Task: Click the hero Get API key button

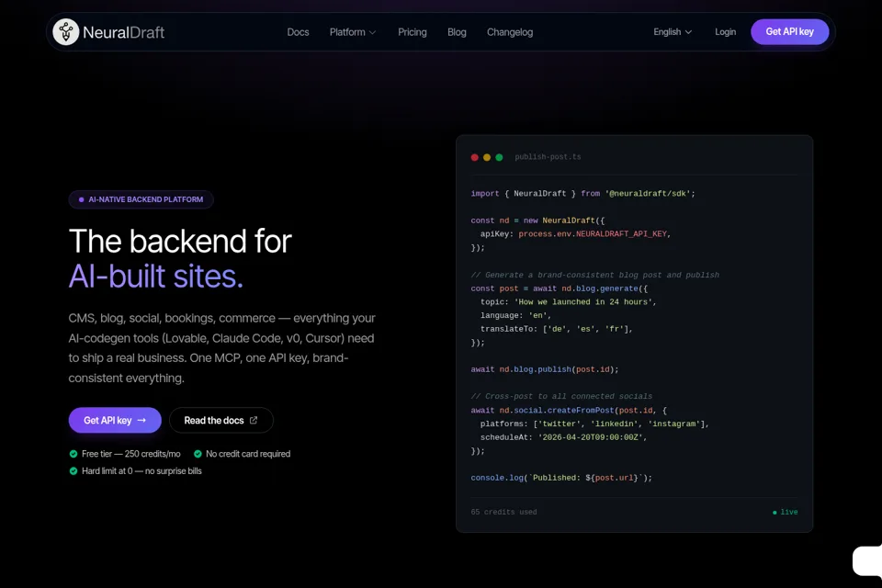Action: tap(115, 420)
